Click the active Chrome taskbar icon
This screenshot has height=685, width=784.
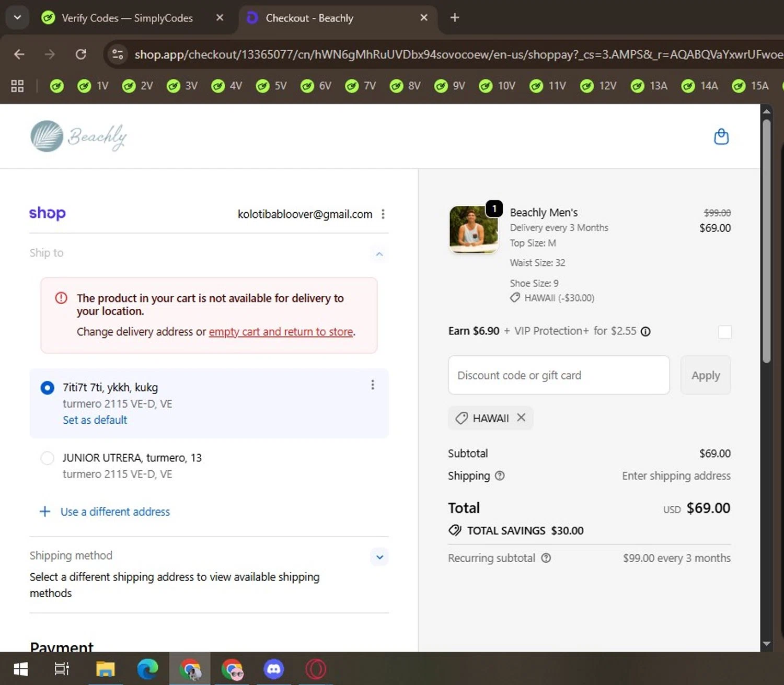190,669
